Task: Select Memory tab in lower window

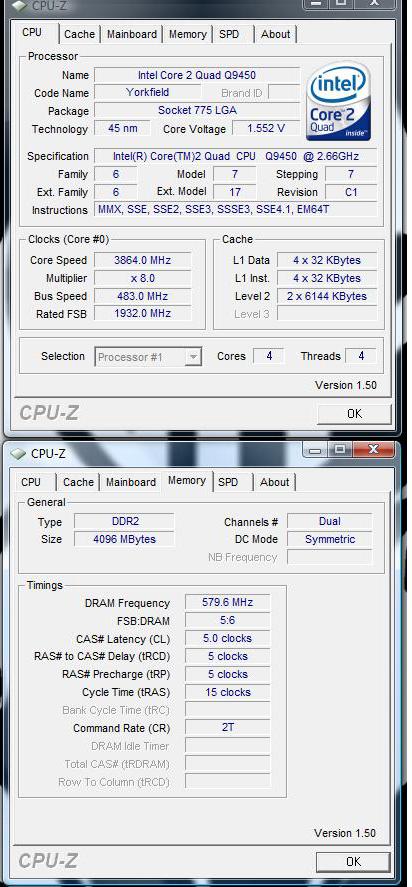Action: [x=187, y=480]
